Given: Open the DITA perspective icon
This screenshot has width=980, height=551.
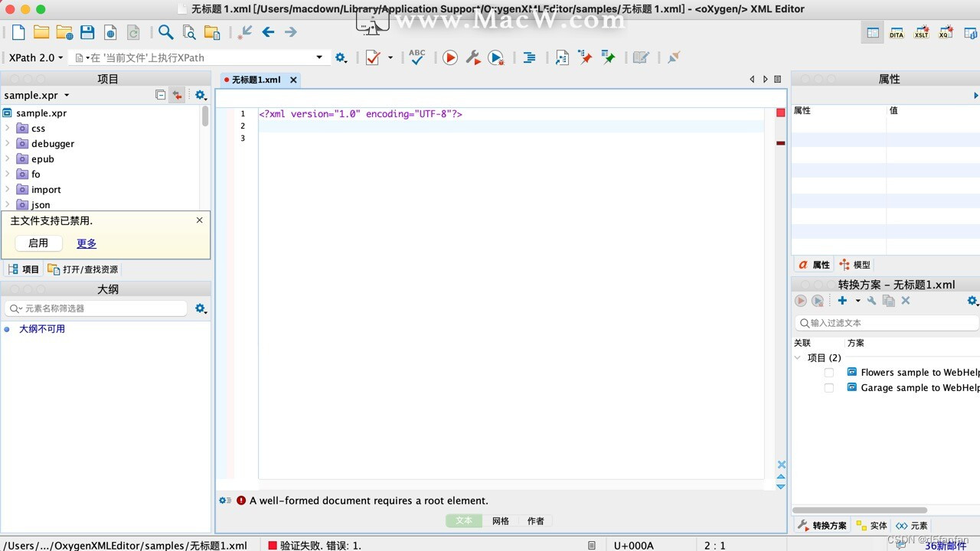Looking at the screenshot, I should [896, 32].
